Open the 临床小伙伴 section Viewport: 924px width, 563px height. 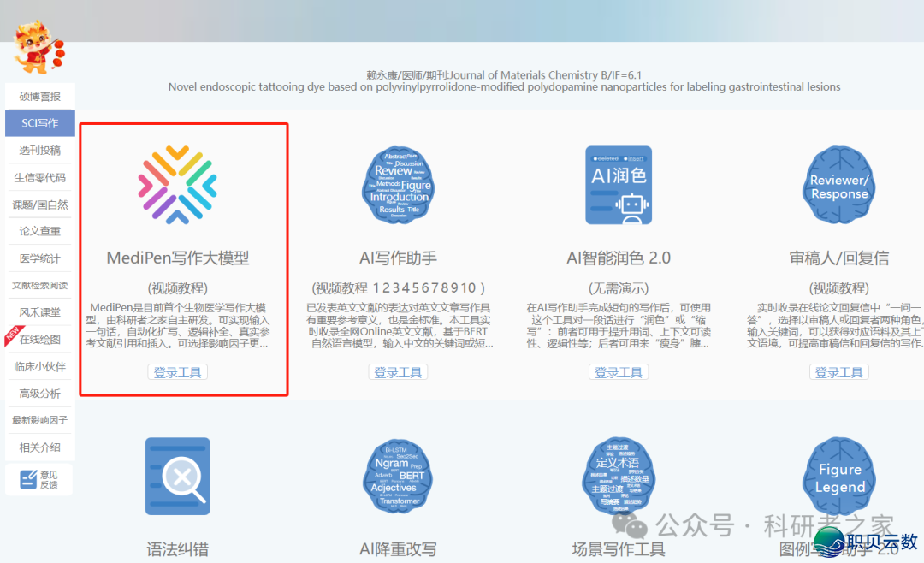coord(40,367)
